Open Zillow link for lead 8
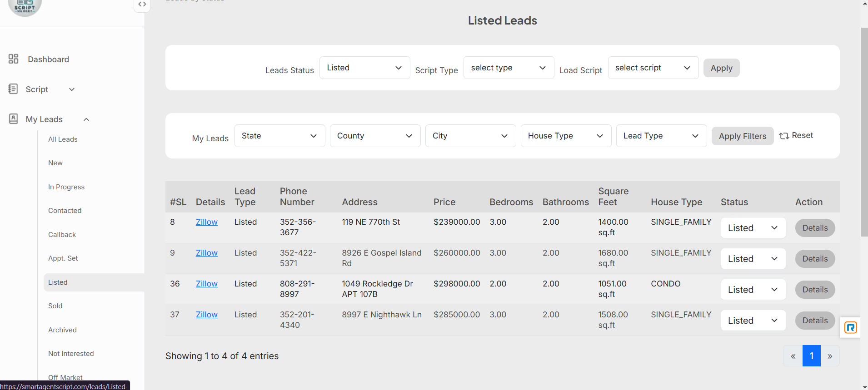 point(207,222)
